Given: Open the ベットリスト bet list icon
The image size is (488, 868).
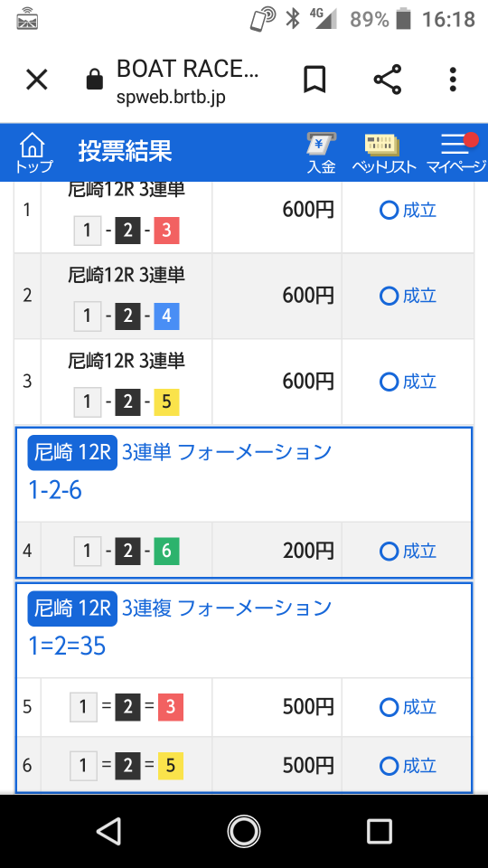Looking at the screenshot, I should [383, 154].
